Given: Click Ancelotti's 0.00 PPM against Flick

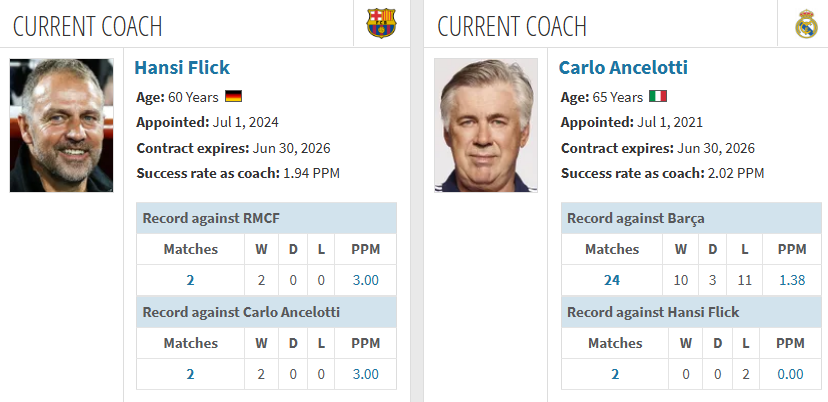Looking at the screenshot, I should point(791,374).
